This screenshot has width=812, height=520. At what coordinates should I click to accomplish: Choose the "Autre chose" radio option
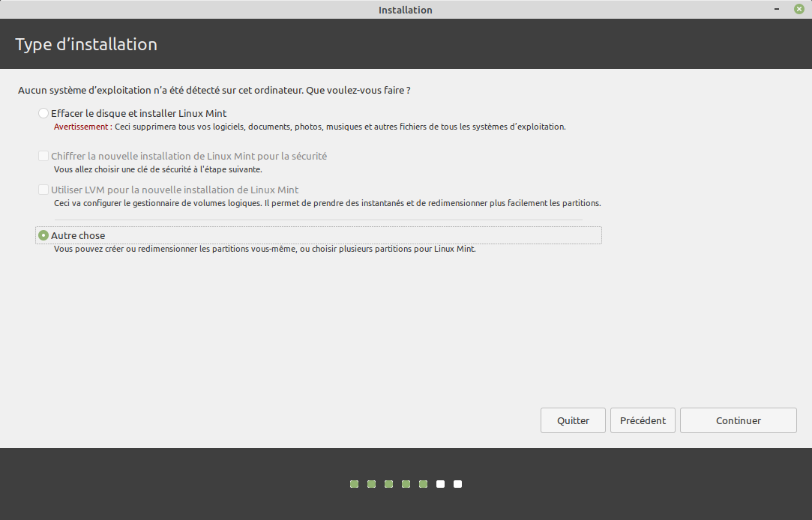tap(43, 236)
